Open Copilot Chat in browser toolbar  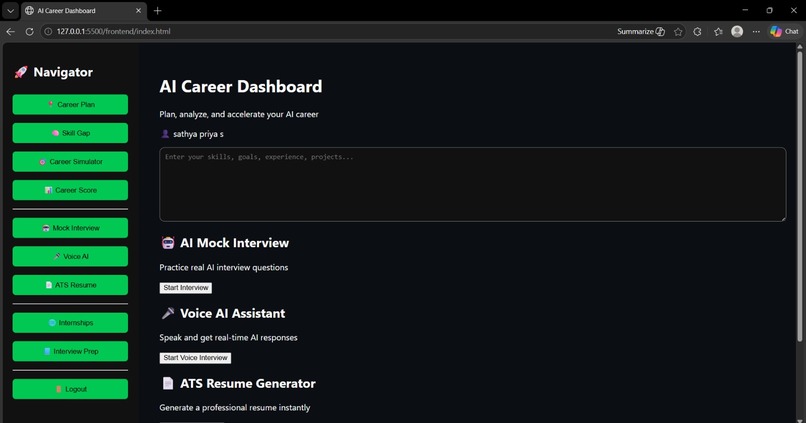pyautogui.click(x=784, y=31)
